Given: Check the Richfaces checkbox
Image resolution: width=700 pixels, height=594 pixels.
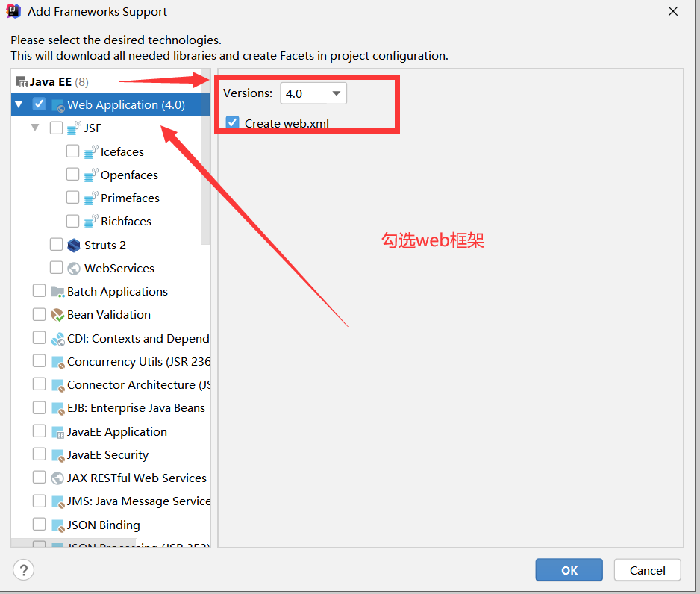Looking at the screenshot, I should (73, 221).
